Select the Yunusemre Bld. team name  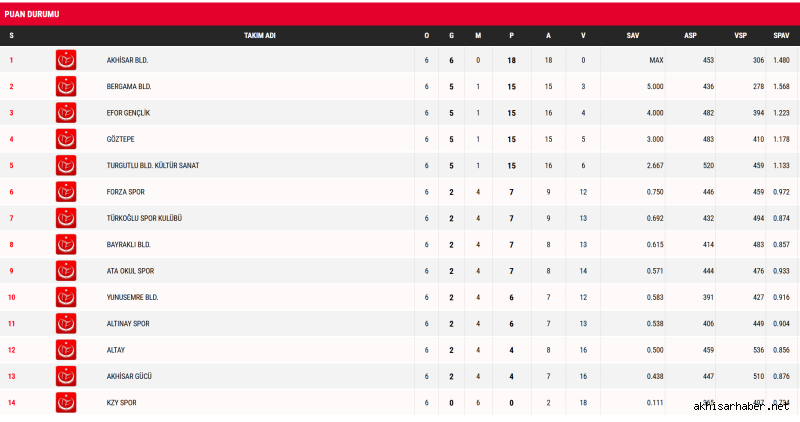tap(132, 297)
